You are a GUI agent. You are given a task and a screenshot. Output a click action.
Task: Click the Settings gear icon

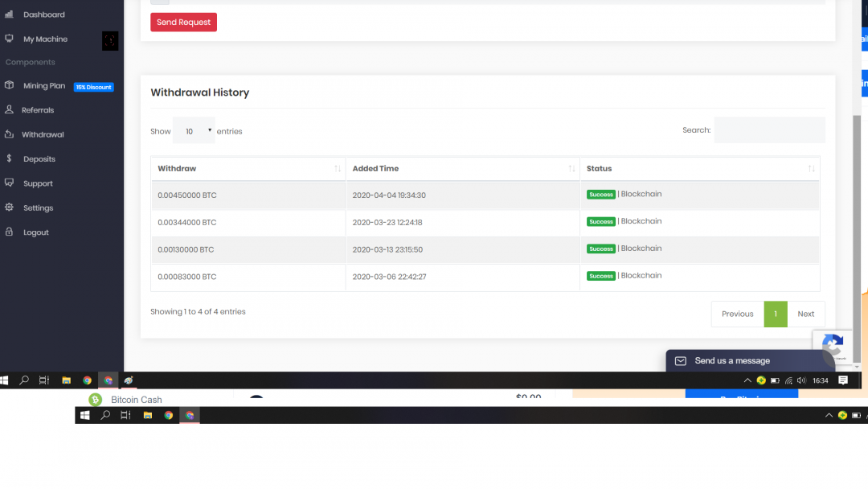point(10,208)
